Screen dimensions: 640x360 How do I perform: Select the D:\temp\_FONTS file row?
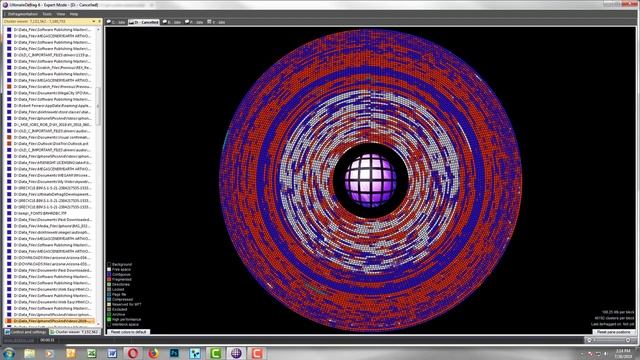click(x=49, y=213)
